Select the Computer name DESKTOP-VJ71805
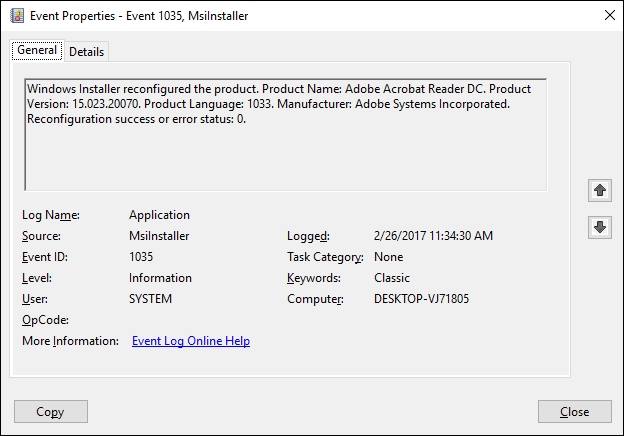624x436 pixels. point(421,299)
